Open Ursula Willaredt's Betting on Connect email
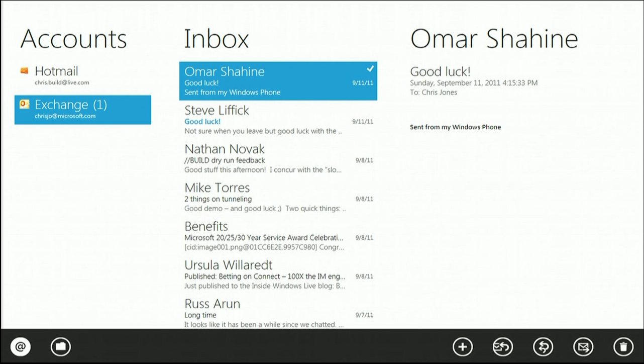The width and height of the screenshot is (644, 364). [x=278, y=275]
